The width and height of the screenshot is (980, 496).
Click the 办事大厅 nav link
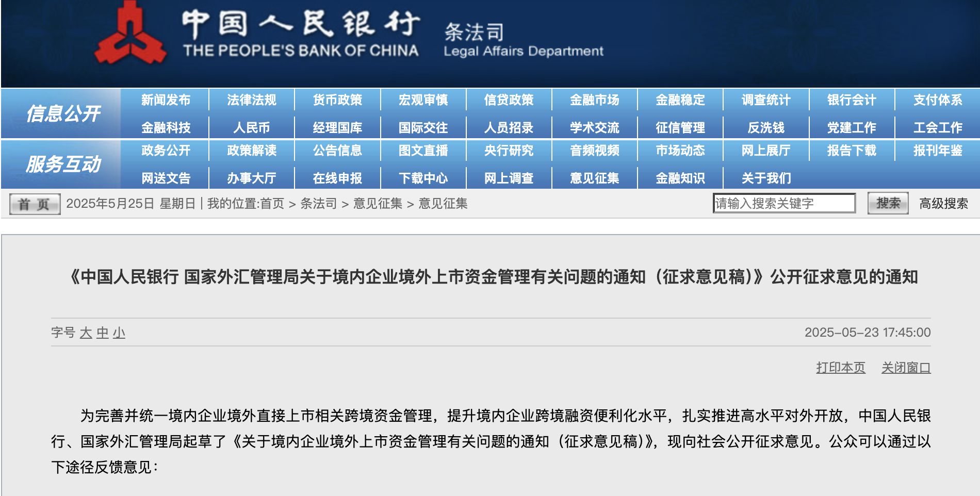tap(252, 178)
